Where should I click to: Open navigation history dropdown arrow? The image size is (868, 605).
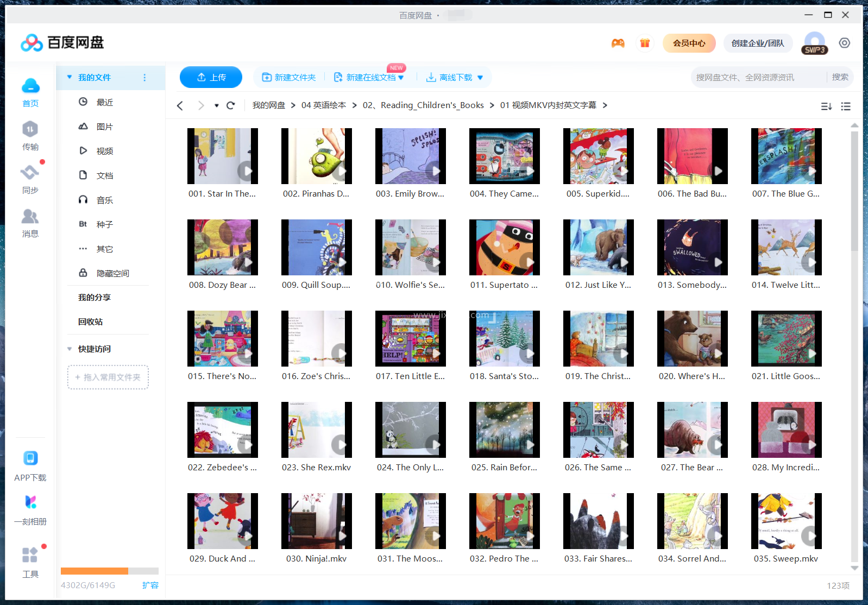(x=216, y=105)
